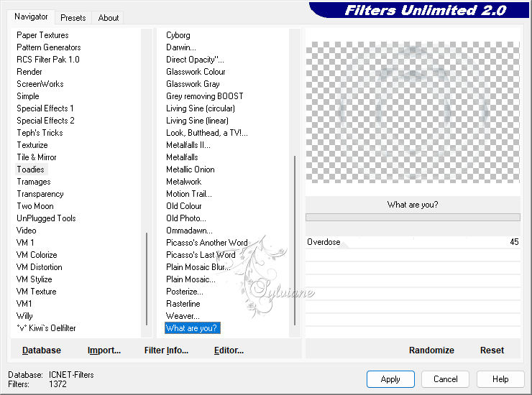The image size is (532, 395).
Task: Select VM Colorize category
Action: (37, 255)
